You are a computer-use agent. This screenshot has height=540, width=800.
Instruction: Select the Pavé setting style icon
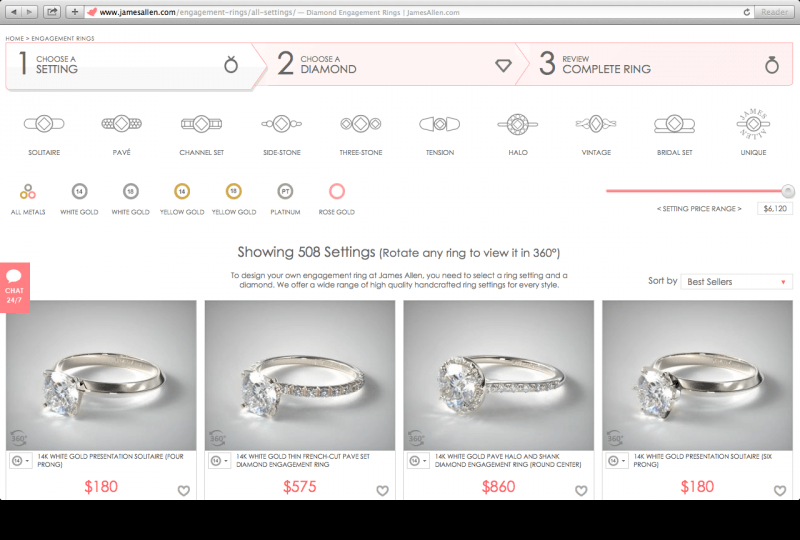click(x=121, y=124)
